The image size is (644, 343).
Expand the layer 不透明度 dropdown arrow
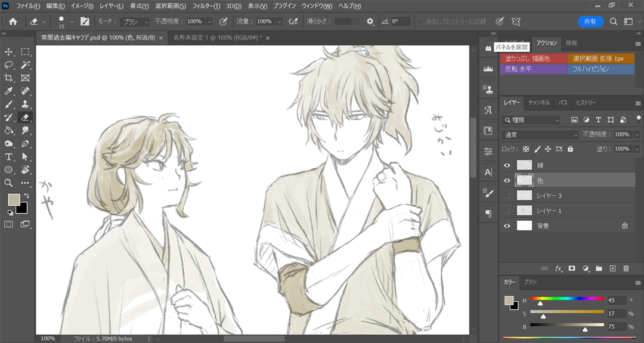[637, 135]
